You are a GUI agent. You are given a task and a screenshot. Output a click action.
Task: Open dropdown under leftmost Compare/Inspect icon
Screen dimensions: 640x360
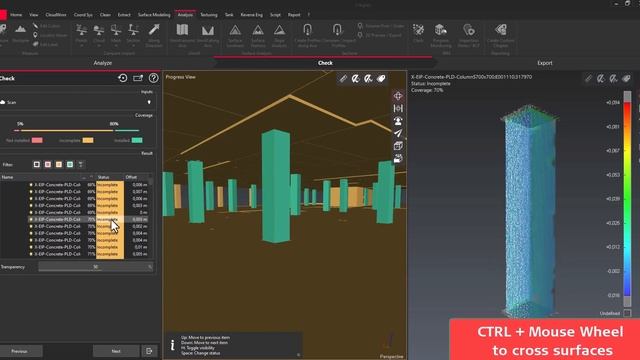pyautogui.click(x=81, y=45)
